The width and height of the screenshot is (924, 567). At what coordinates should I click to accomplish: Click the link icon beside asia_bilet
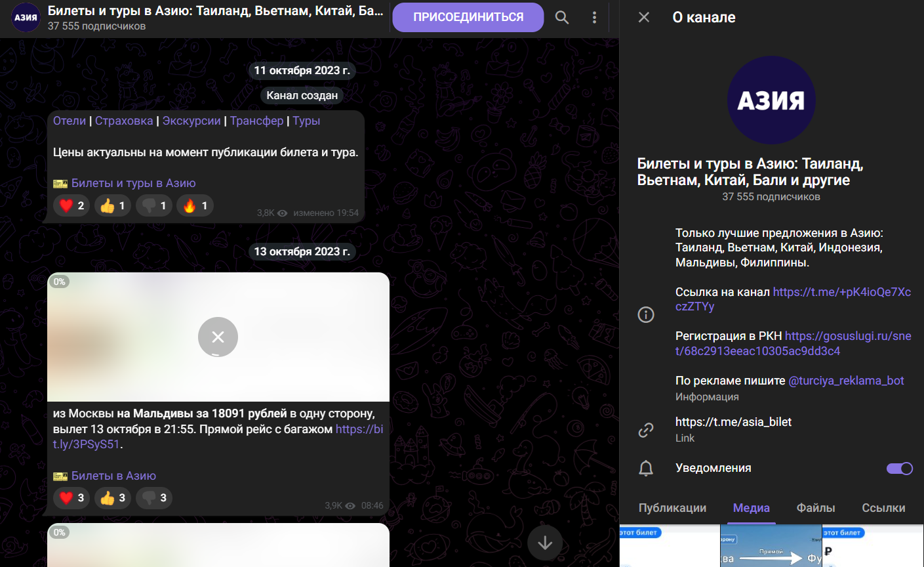pos(646,430)
